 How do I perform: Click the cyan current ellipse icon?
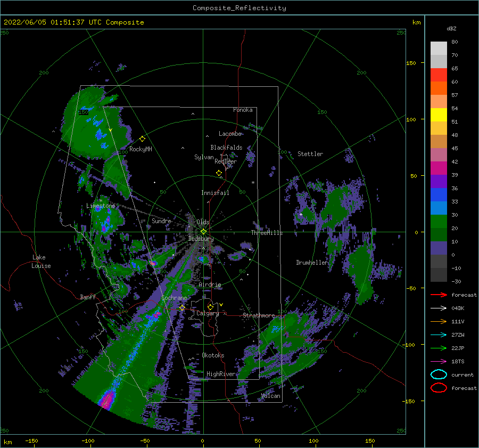click(439, 374)
